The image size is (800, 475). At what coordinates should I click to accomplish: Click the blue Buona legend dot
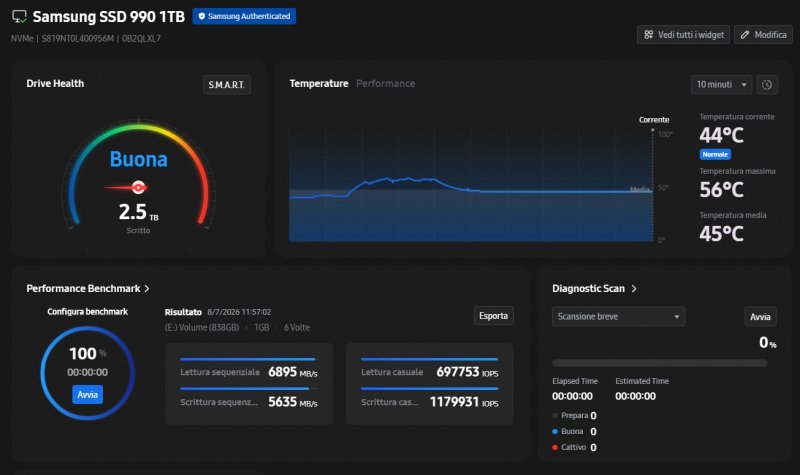pyautogui.click(x=555, y=431)
